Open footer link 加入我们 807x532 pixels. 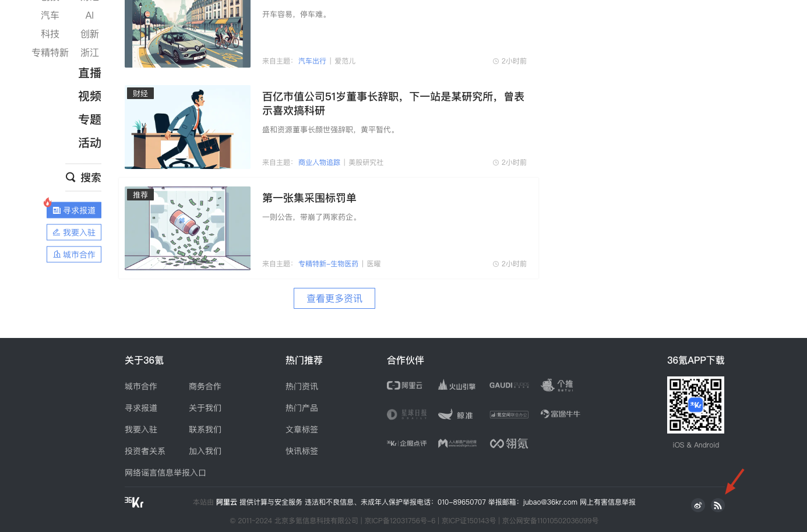click(205, 451)
